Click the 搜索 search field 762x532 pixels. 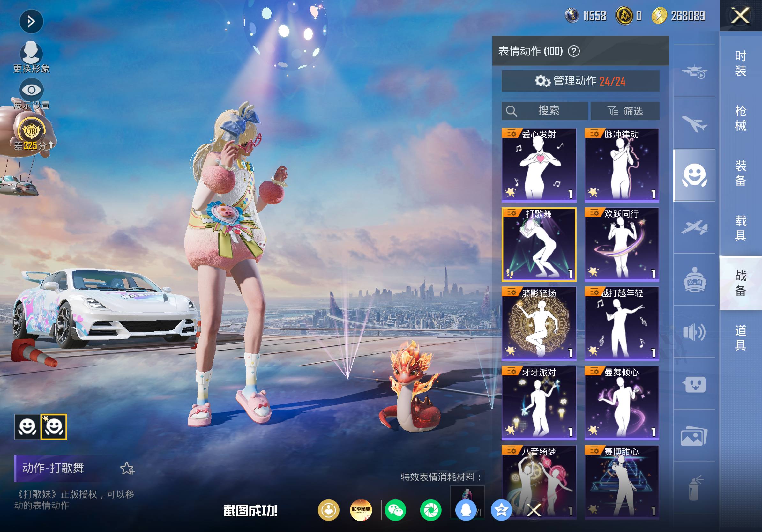click(x=544, y=111)
